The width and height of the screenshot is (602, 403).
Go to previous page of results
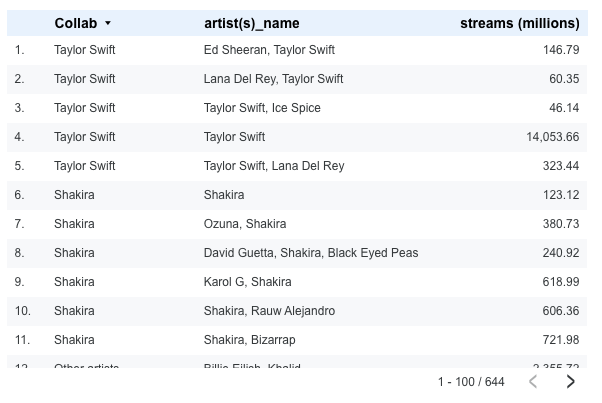tap(534, 381)
